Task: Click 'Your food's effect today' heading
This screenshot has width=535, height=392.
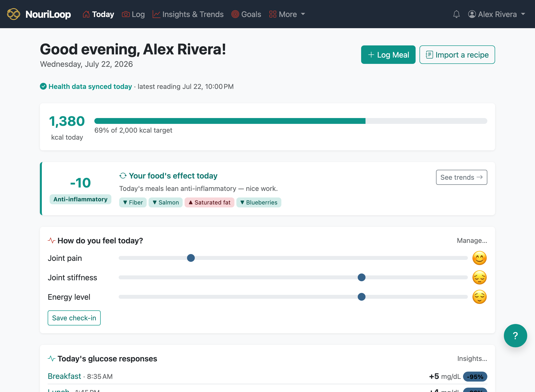Action: 173,176
